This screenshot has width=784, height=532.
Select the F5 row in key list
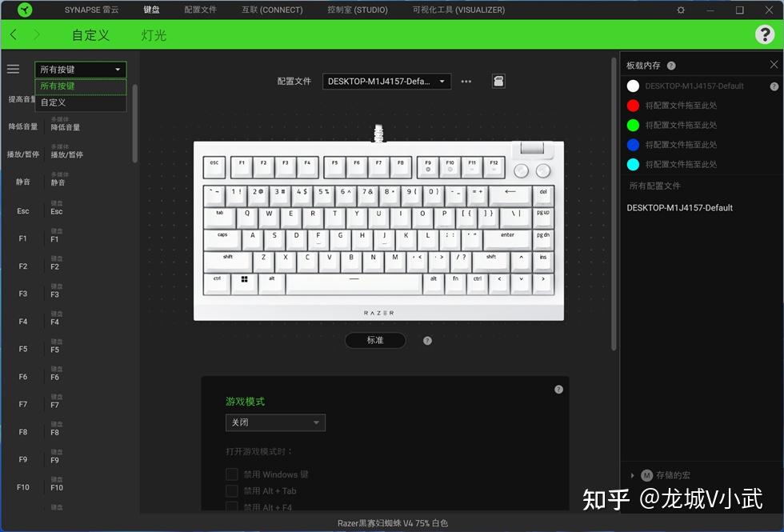coord(67,349)
